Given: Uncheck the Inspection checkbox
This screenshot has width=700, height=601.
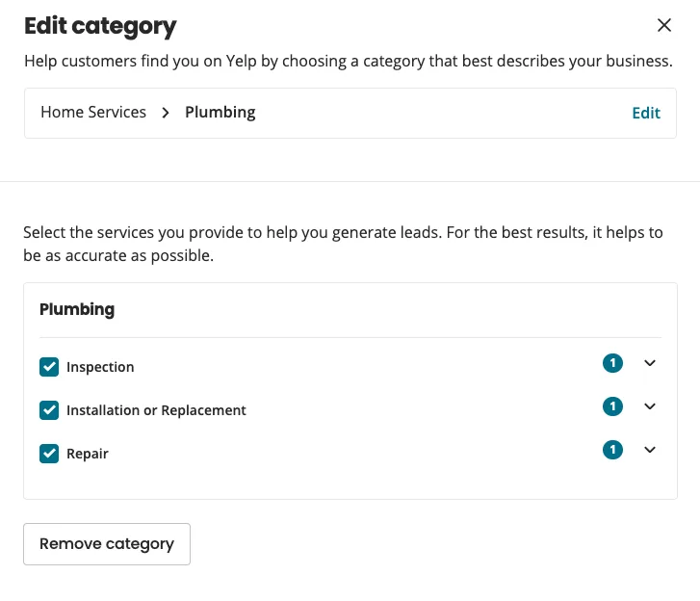Looking at the screenshot, I should pyautogui.click(x=49, y=367).
